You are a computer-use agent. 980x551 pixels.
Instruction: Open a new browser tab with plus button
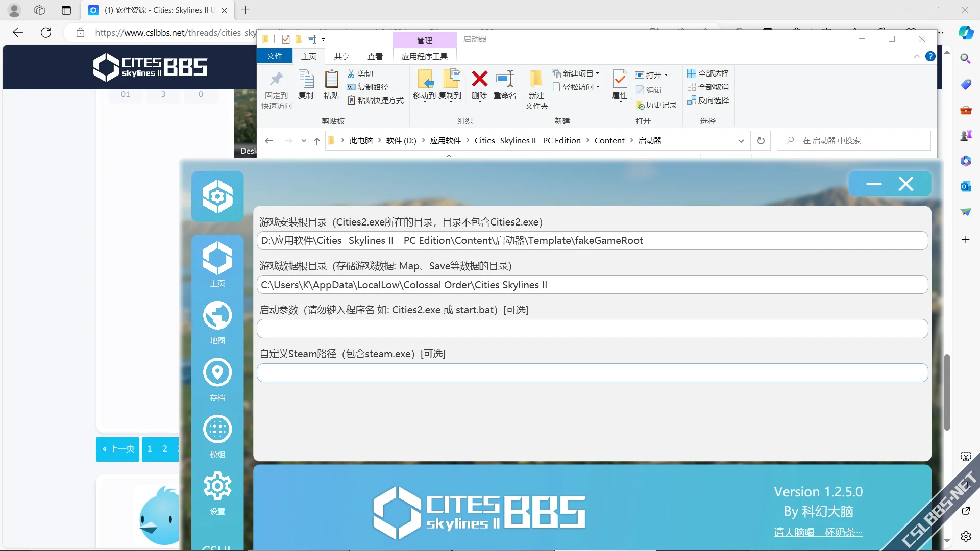pyautogui.click(x=246, y=10)
